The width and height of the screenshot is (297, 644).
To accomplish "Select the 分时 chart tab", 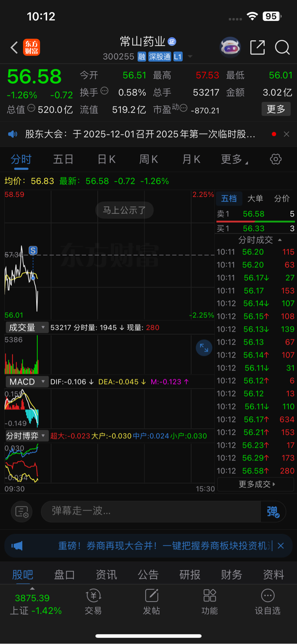I will pos(21,159).
